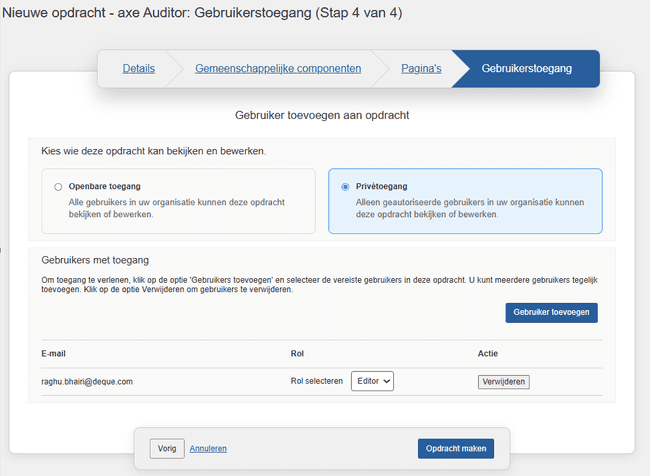Open the Gemeenschappelijke componenten step
Viewport: 650px width, 476px height.
coord(277,69)
